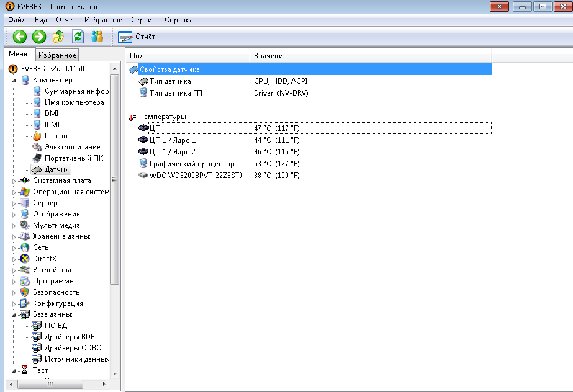This screenshot has width=573, height=392.
Task: Open the Файл menu
Action: tap(17, 20)
